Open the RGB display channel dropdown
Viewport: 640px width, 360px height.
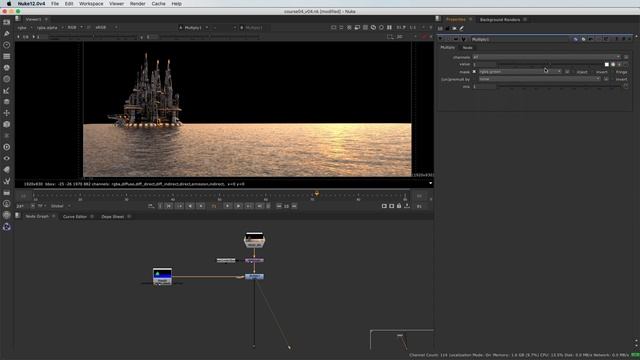coord(75,28)
